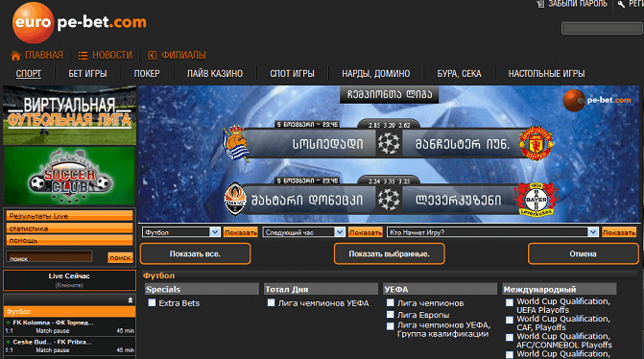The height and width of the screenshot is (359, 644).
Task: Collapse the live panel using arrow icon
Action: pyautogui.click(x=131, y=299)
